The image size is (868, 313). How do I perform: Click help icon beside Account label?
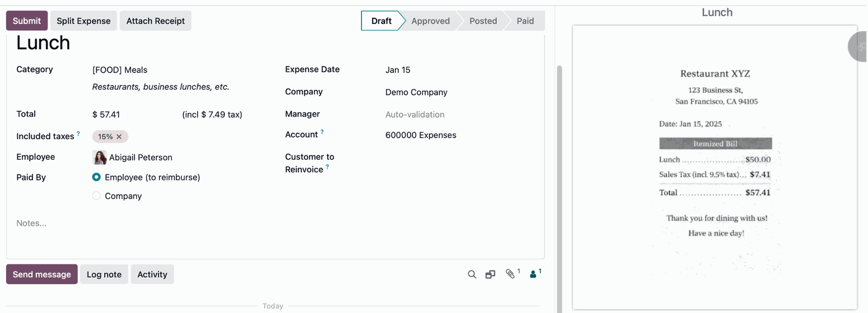click(322, 132)
